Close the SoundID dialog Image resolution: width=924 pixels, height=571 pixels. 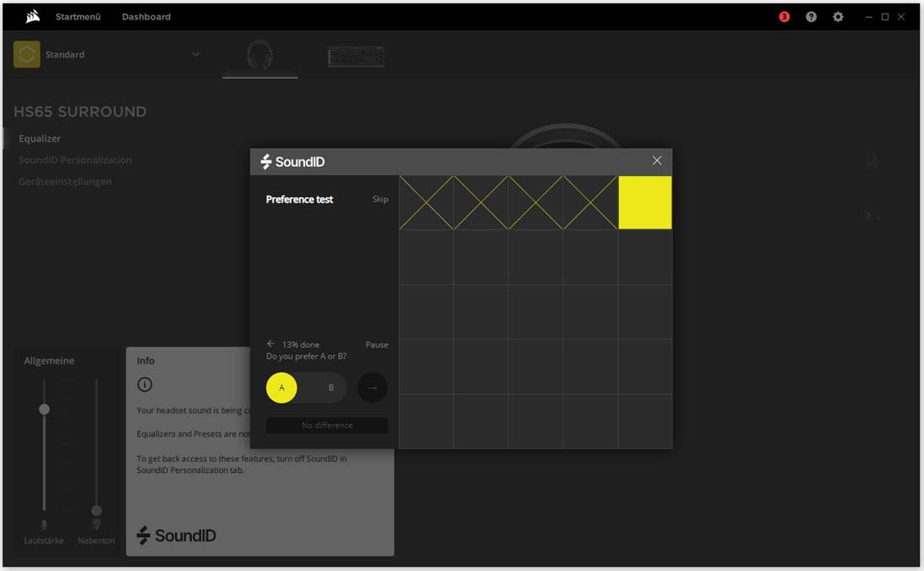click(657, 161)
